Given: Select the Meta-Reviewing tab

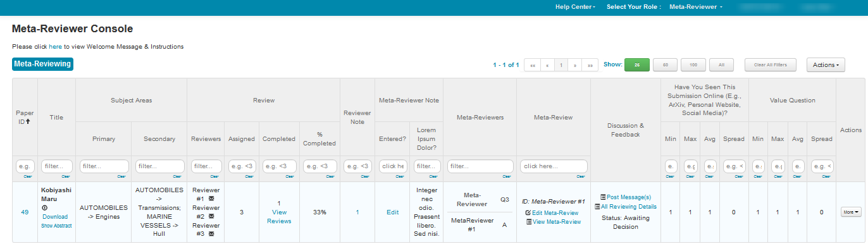Looking at the screenshot, I should click(42, 64).
